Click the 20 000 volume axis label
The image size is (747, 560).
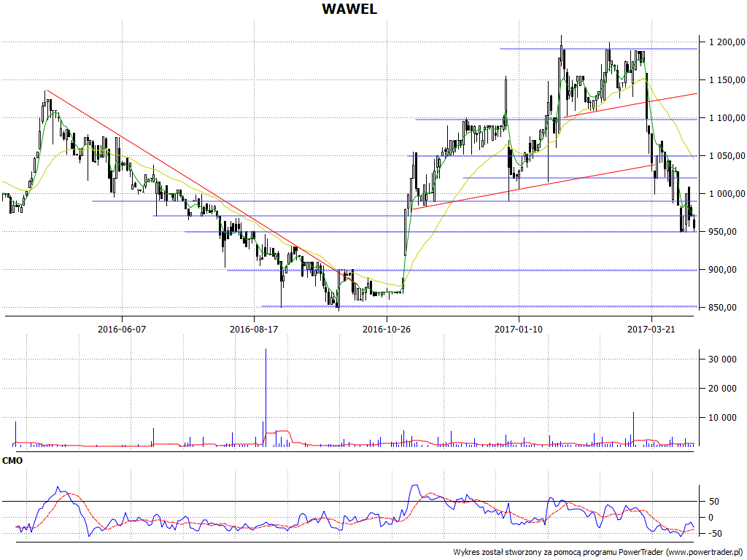722,389
